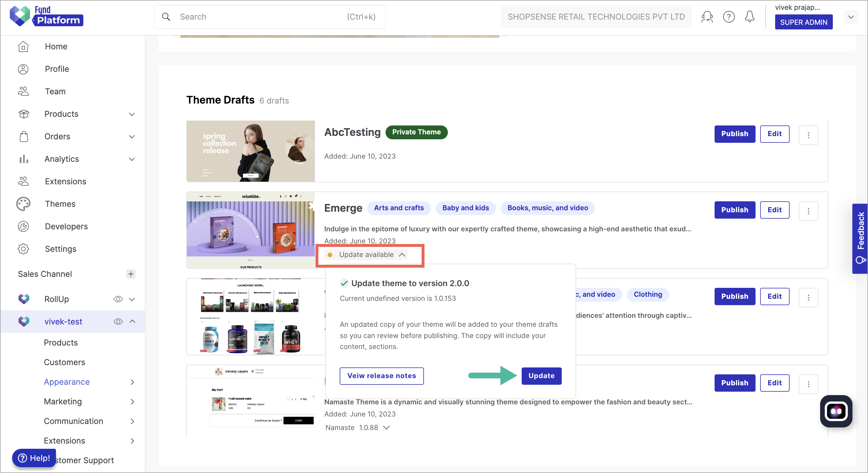Publish the Namaste theme
Image resolution: width=868 pixels, height=473 pixels.
734,383
